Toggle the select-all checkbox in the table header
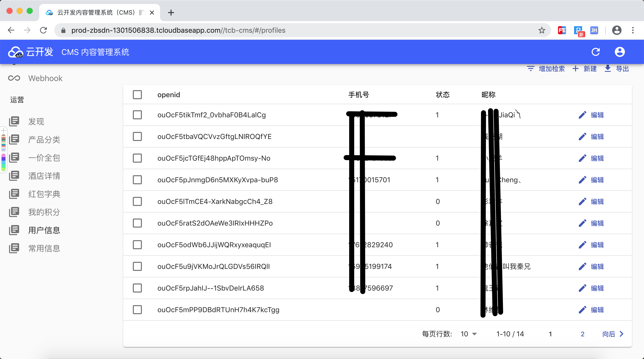This screenshot has width=644, height=359. (x=137, y=95)
